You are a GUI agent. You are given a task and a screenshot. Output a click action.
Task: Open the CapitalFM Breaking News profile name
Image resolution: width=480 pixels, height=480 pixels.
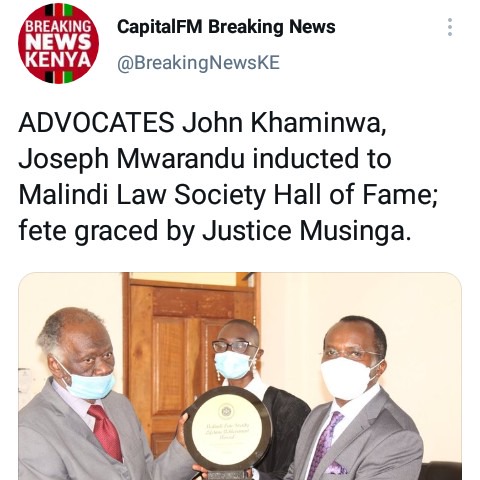tap(226, 27)
